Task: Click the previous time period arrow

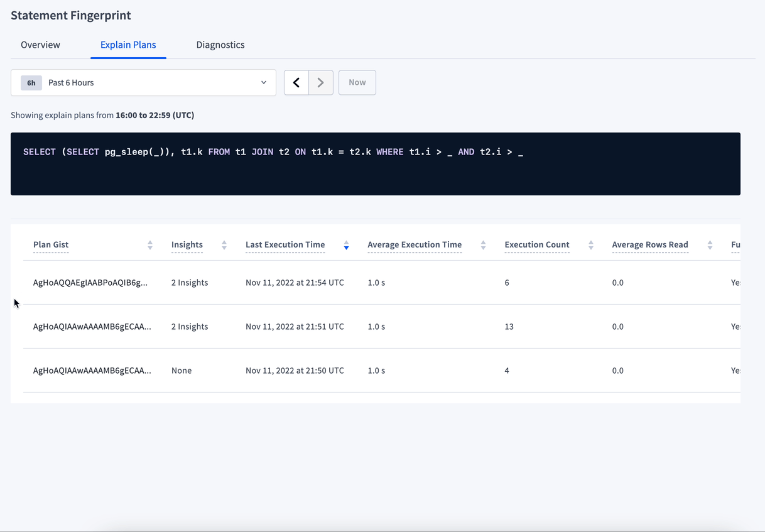Action: pyautogui.click(x=296, y=82)
